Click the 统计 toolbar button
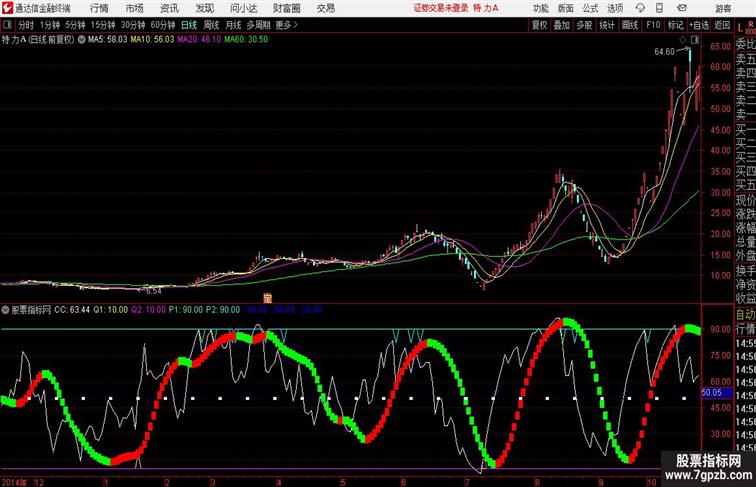The height and width of the screenshot is (487, 756). point(607,25)
